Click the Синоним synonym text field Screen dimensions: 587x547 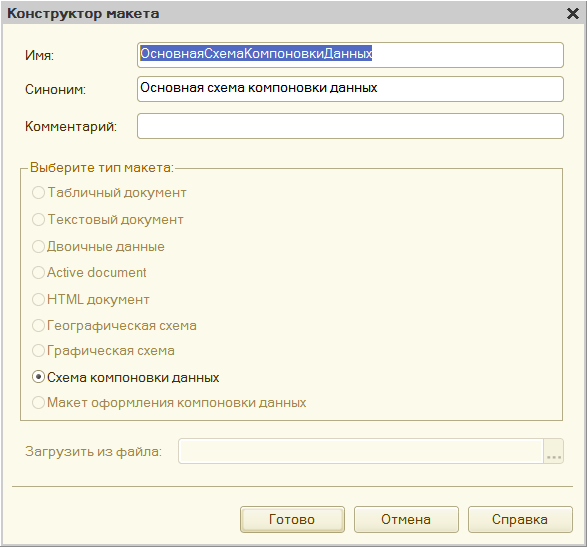(350, 89)
